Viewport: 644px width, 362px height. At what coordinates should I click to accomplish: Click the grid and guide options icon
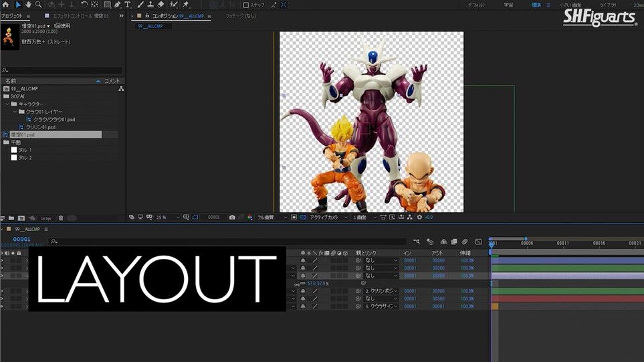click(x=186, y=217)
